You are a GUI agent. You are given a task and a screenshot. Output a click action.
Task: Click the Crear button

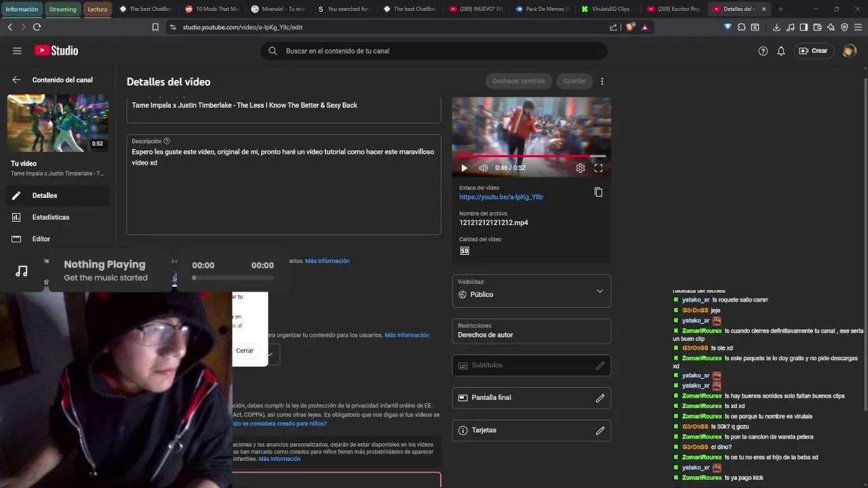click(814, 51)
